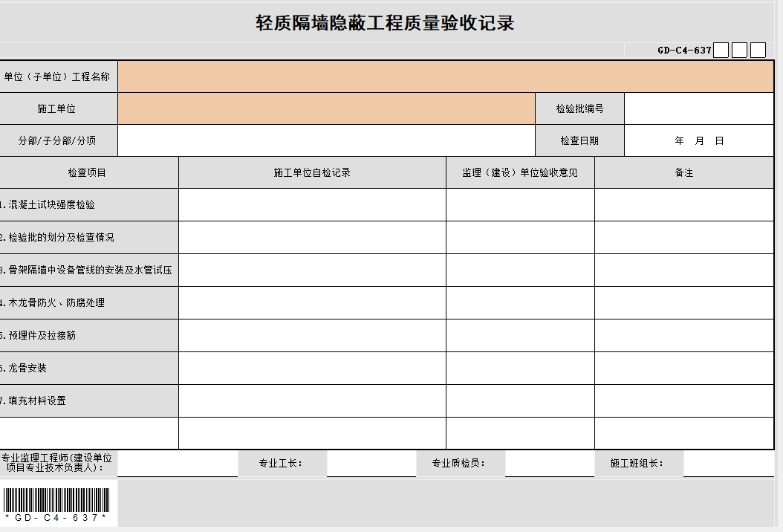Select the 专业监理工程师(建设单位项目专业技术负责人) label
783x532 pixels.
(x=56, y=463)
